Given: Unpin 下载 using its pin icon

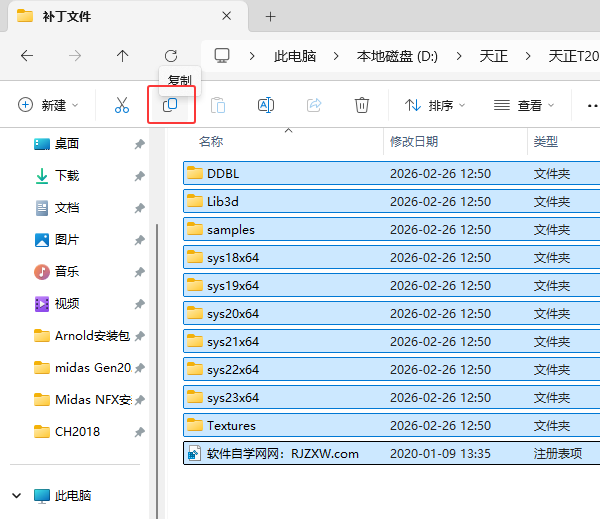Looking at the screenshot, I should click(x=139, y=176).
